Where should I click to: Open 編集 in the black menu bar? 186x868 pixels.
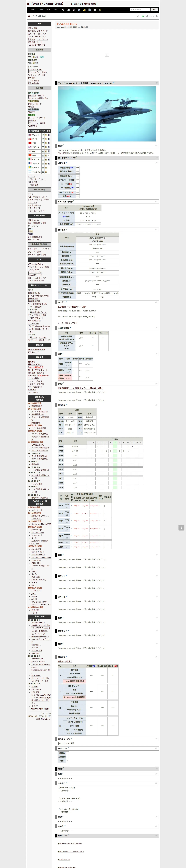point(49,10)
